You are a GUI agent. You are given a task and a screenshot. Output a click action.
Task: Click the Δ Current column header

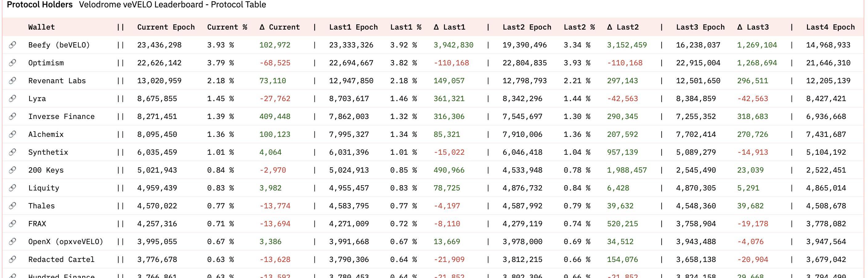(280, 27)
